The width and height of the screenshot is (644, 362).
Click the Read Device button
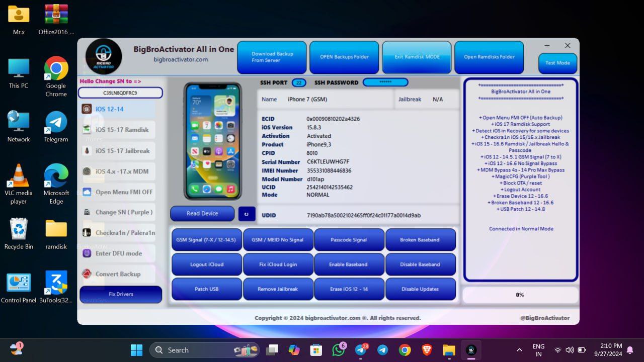(x=202, y=213)
